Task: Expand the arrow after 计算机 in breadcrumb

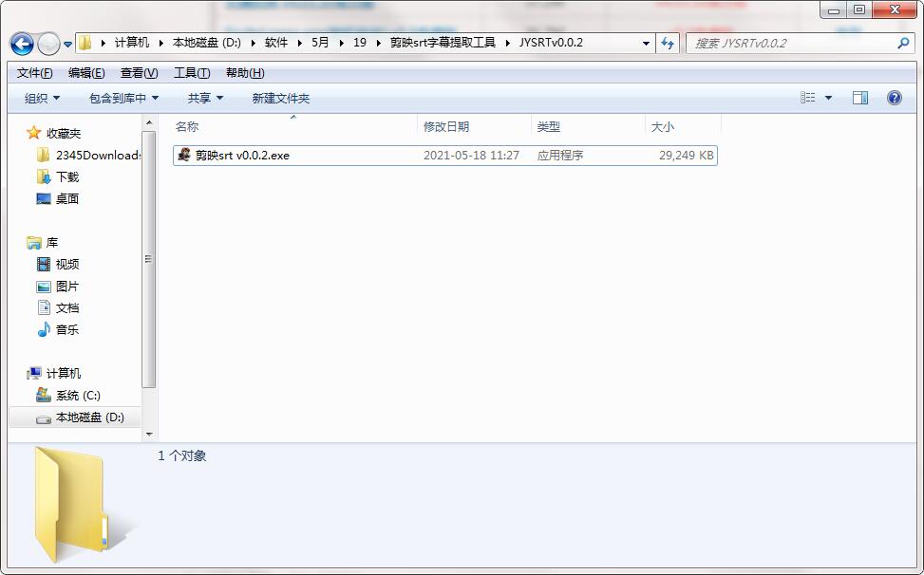Action: pyautogui.click(x=160, y=43)
